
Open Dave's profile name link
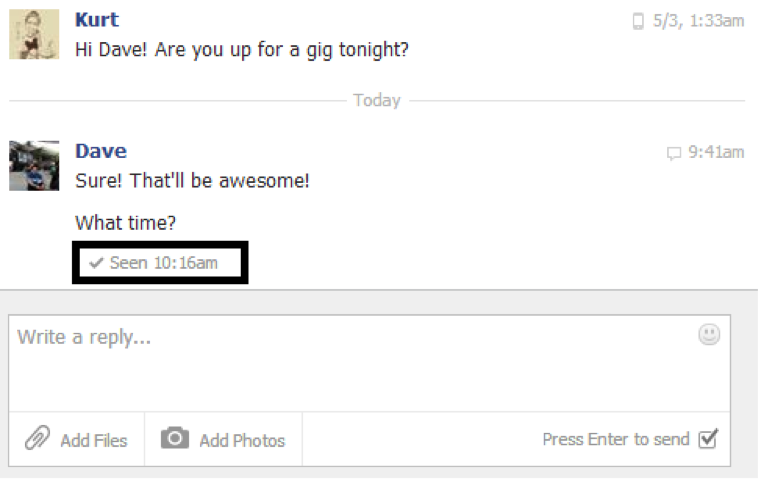(101, 151)
